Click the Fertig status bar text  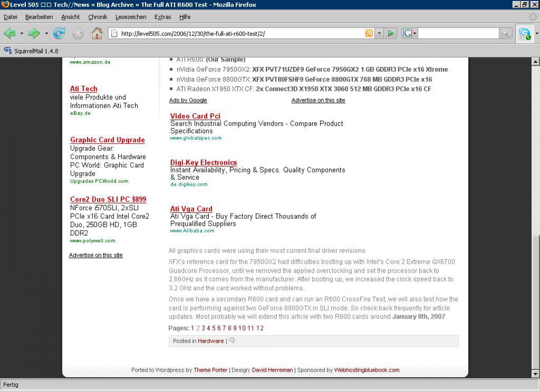click(11, 384)
